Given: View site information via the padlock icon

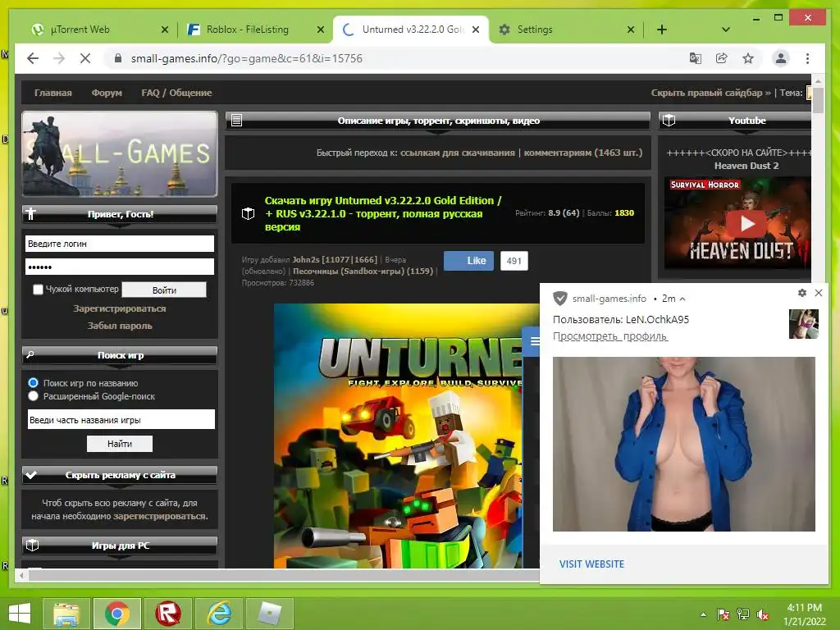Looking at the screenshot, I should coord(118,58).
